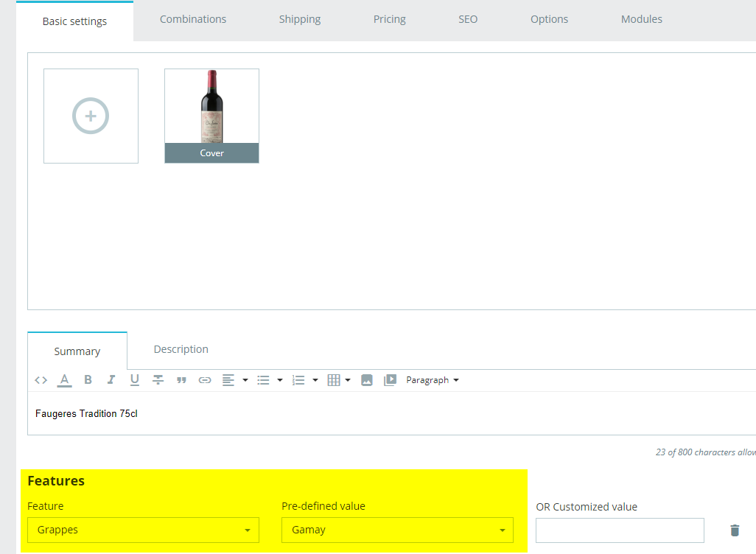The height and width of the screenshot is (554, 756).
Task: Click the insert table icon
Action: (334, 380)
